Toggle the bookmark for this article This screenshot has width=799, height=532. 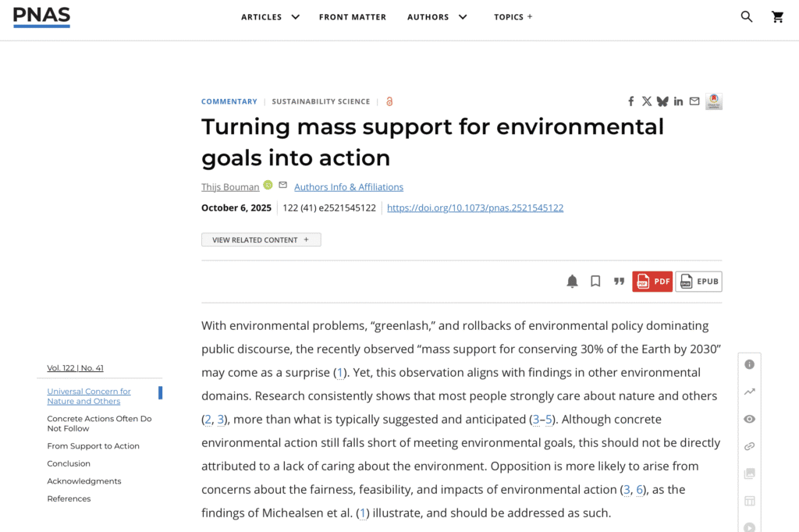(595, 282)
